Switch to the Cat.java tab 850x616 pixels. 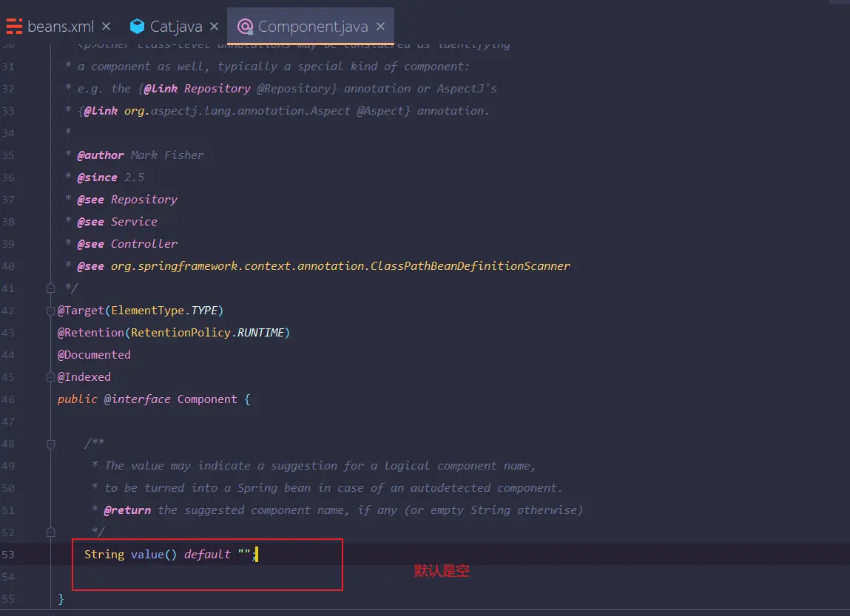coord(175,26)
